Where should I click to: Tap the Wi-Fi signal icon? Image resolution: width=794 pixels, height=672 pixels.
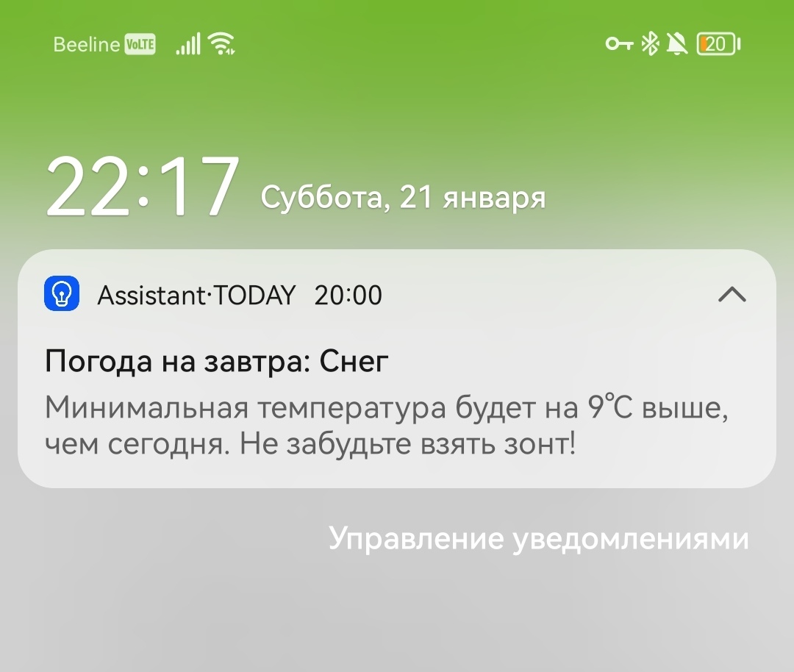pos(222,43)
